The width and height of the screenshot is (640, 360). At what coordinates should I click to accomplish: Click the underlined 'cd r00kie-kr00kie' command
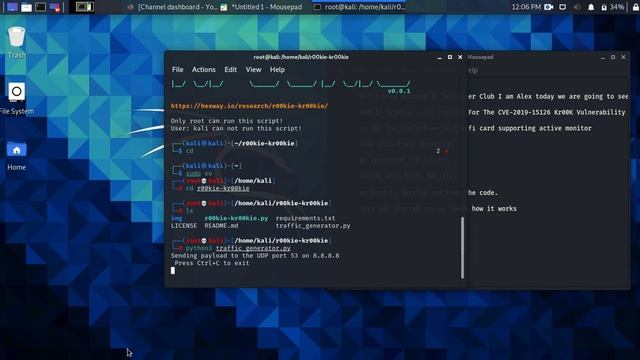coord(218,188)
